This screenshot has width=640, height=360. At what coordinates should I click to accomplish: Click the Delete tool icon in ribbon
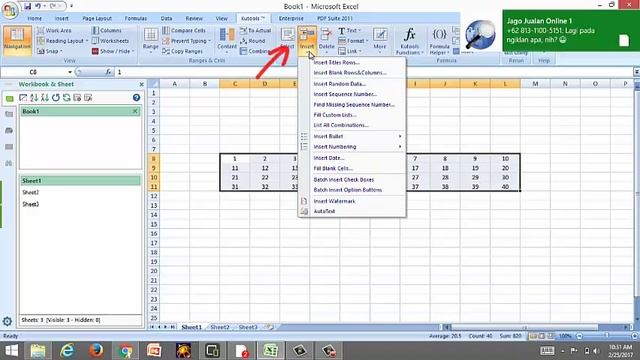326,35
